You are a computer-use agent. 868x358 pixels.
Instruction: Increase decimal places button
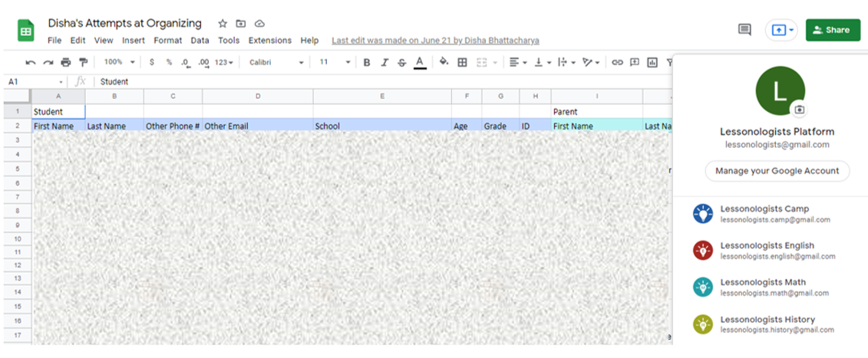[203, 63]
